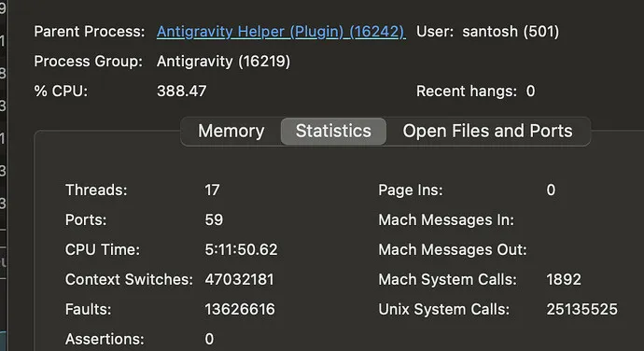Click the Threads count value 17
This screenshot has height=351, width=644.
click(213, 190)
